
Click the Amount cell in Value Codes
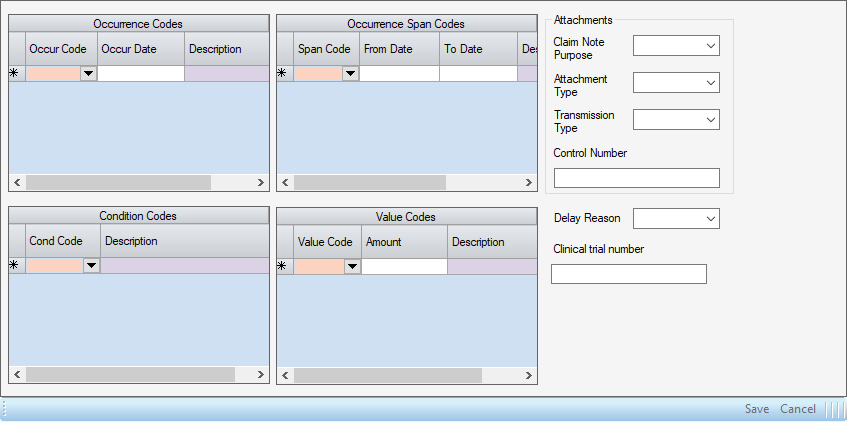pos(404,266)
